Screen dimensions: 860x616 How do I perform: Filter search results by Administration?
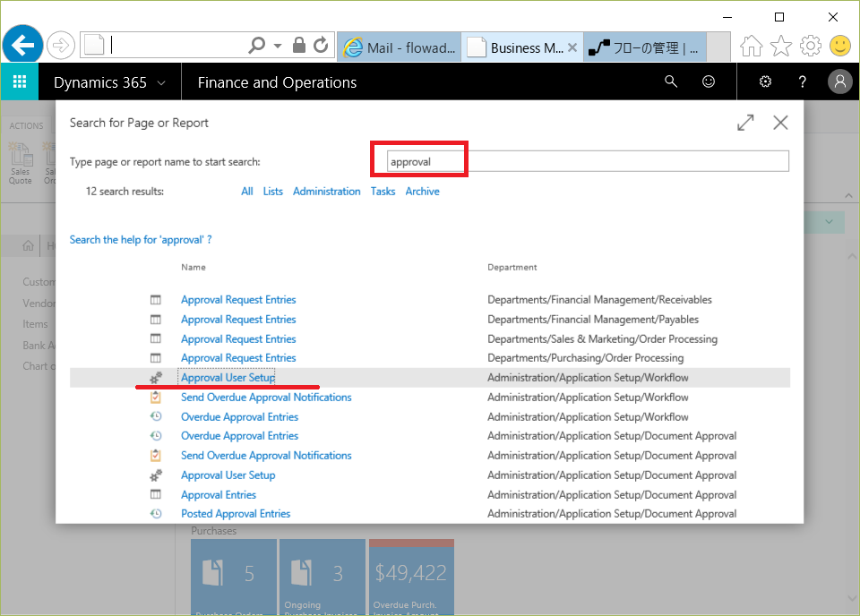tap(327, 192)
